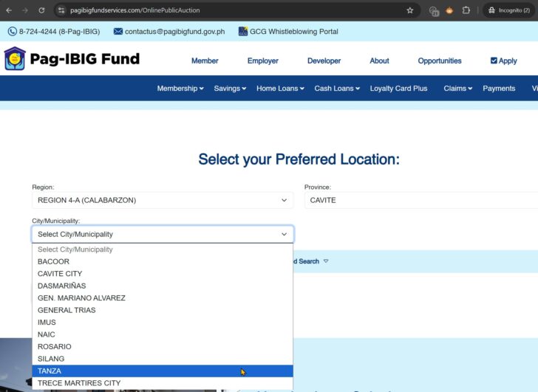
Task: Open the Home Loans menu
Action: pos(277,89)
